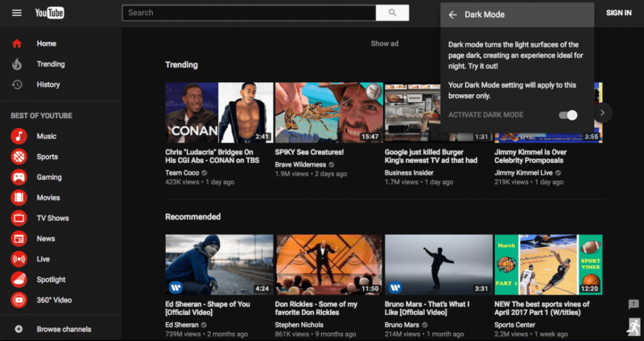The width and height of the screenshot is (644, 341).
Task: Open the Stephen Nichols channel link
Action: [299, 325]
